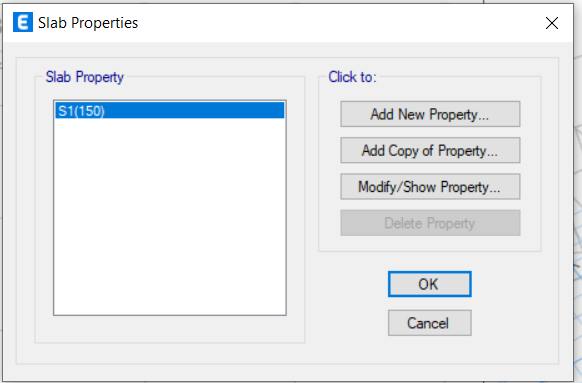Create a new slab property

(x=430, y=114)
